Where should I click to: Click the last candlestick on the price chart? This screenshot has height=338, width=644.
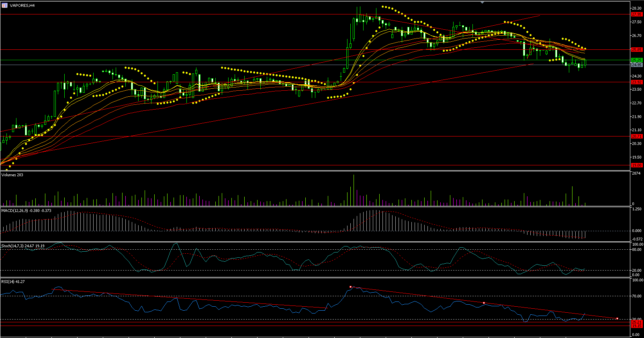coord(585,63)
